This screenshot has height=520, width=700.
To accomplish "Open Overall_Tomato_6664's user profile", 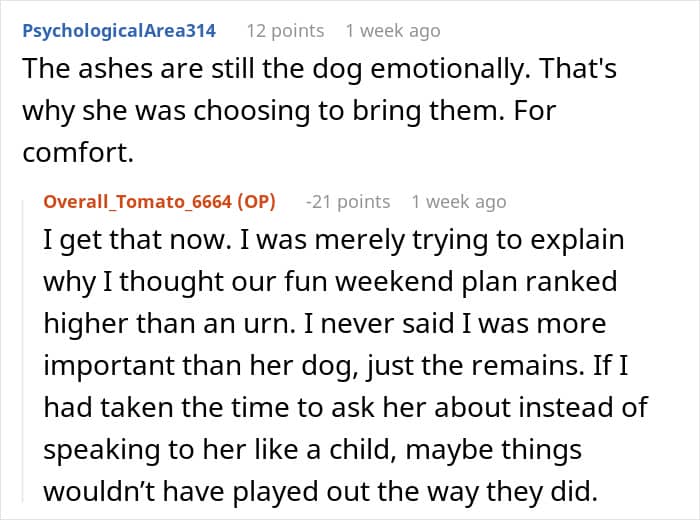I will 138,202.
